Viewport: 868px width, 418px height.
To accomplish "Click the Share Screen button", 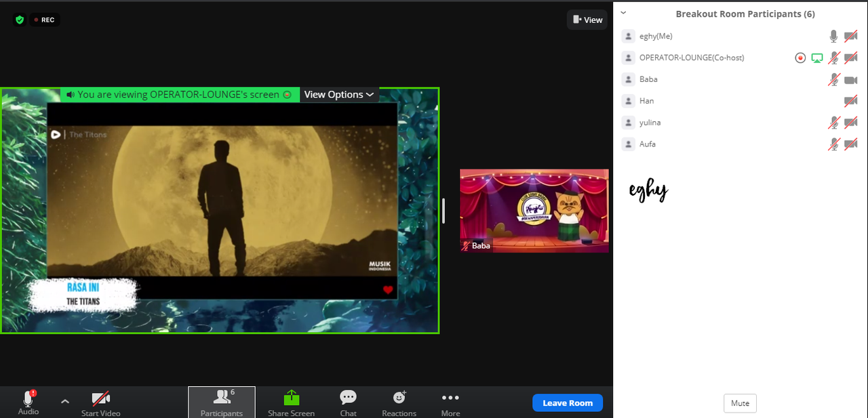I will (x=291, y=403).
